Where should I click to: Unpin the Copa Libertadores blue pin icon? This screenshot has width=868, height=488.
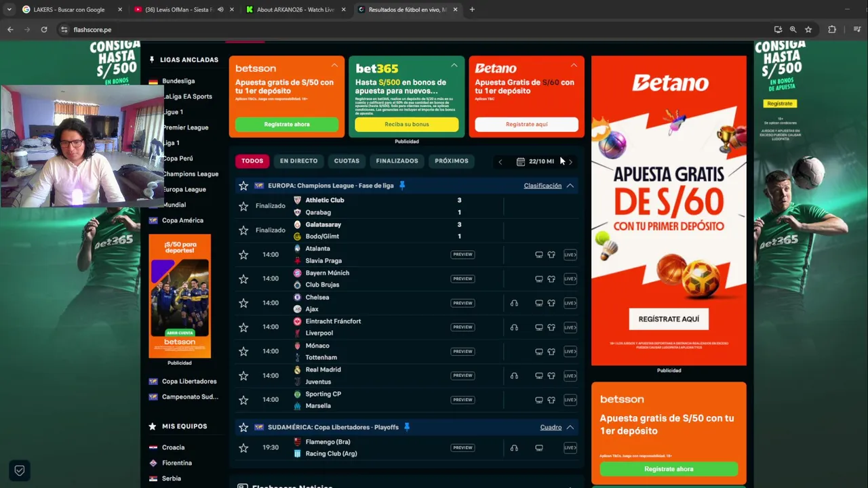407,427
